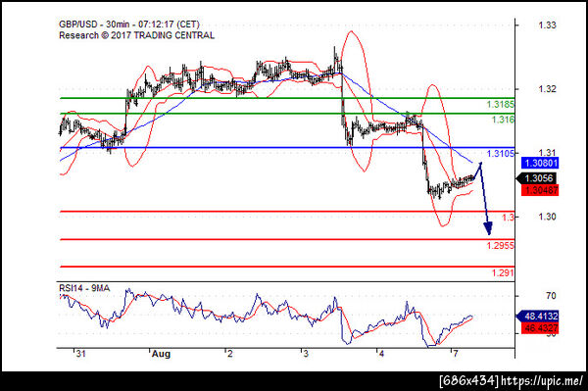Click the '7' date label on time axis
This screenshot has width=588, height=391.
pos(456,354)
